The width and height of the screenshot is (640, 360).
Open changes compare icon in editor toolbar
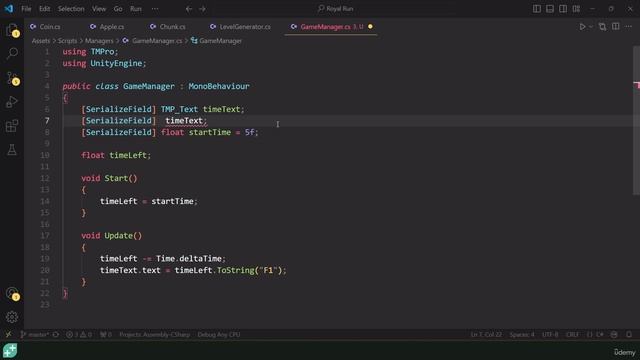coord(602,27)
